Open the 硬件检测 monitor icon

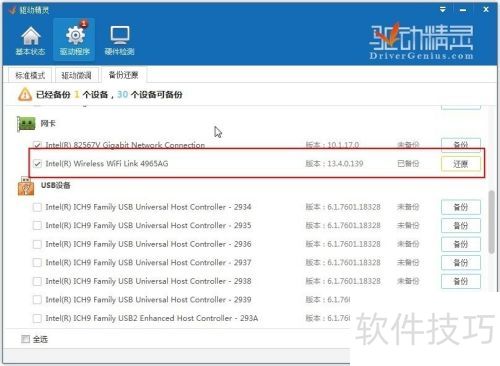119,40
